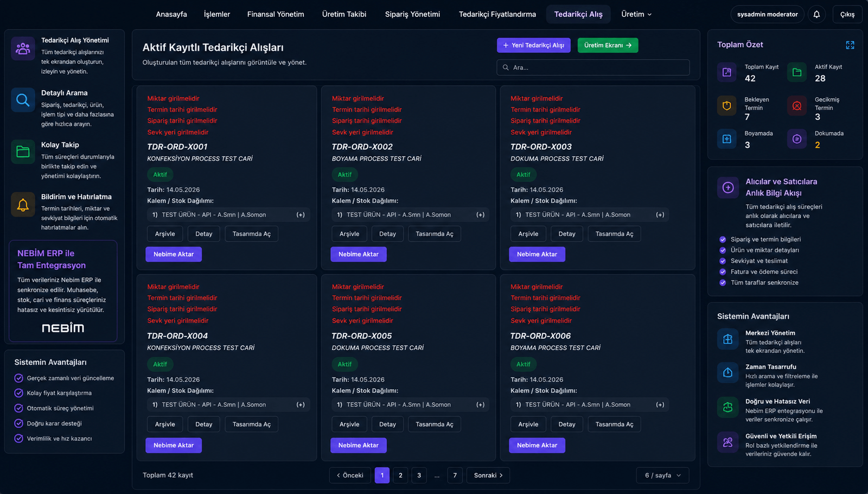Open Detay for TDR-ORD-X002

(x=387, y=234)
